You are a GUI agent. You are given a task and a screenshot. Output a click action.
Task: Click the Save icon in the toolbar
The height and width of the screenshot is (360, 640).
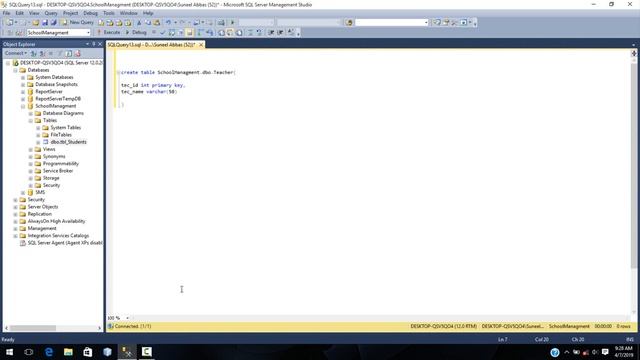click(x=45, y=22)
